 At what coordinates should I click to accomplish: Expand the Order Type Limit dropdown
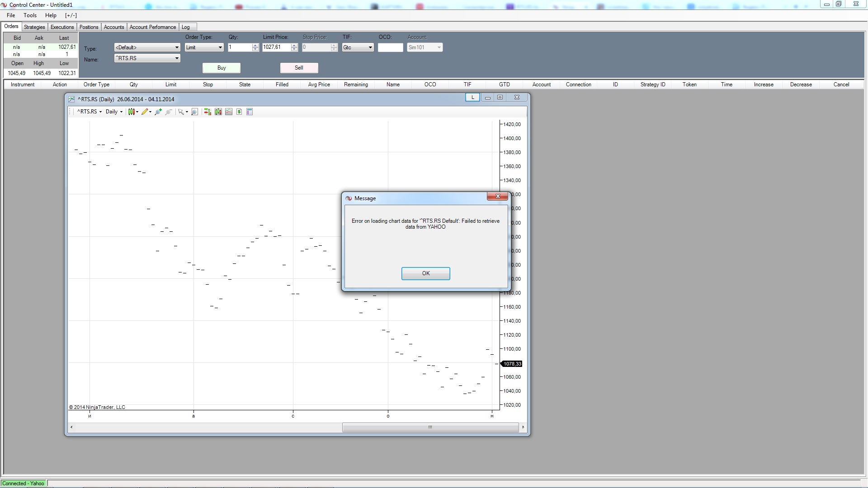click(204, 47)
